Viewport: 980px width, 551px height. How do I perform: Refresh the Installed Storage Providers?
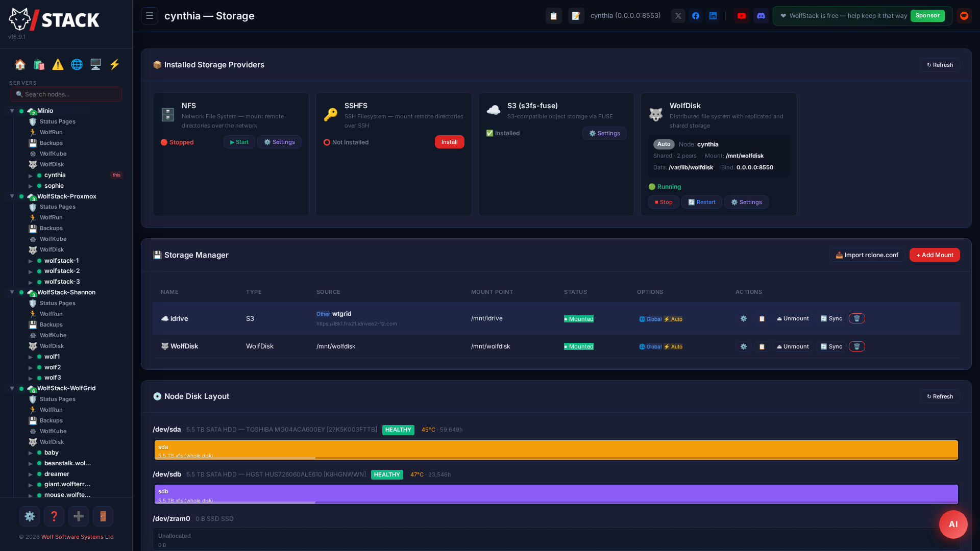click(x=940, y=65)
